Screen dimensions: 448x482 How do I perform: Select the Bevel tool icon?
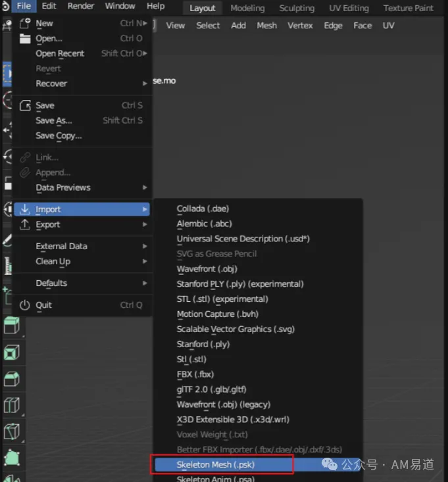[12, 379]
